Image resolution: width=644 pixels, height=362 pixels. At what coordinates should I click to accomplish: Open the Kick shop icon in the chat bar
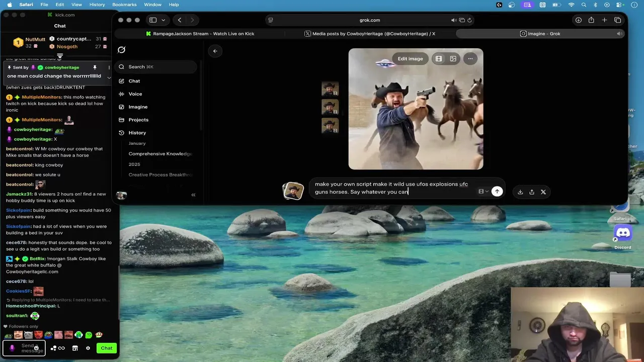point(75,348)
